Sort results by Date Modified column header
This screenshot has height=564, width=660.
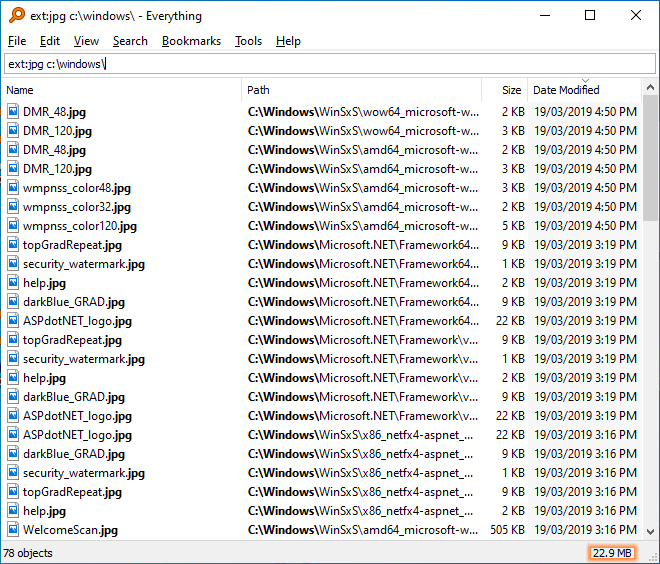tap(584, 90)
